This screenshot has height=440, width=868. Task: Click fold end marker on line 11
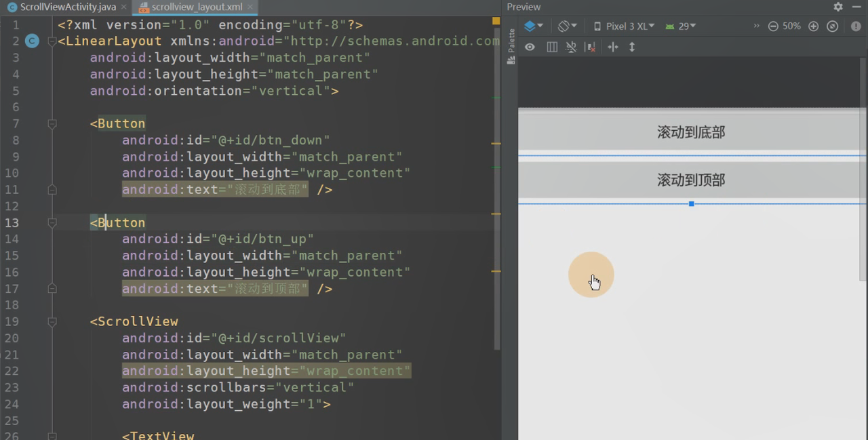click(52, 190)
